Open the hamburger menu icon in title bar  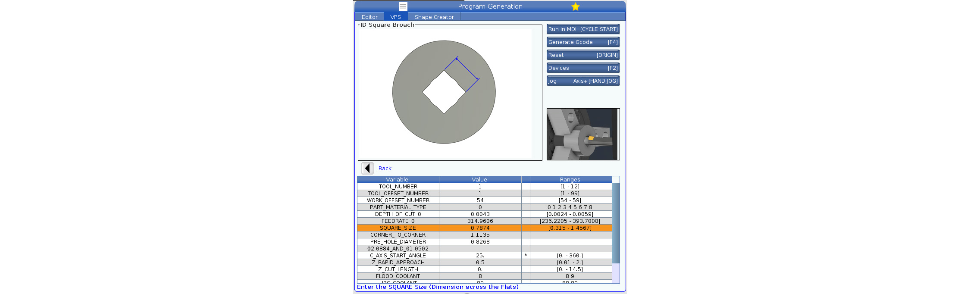click(403, 6)
